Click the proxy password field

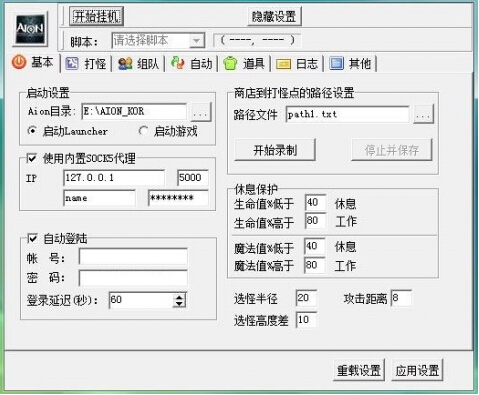coord(178,198)
